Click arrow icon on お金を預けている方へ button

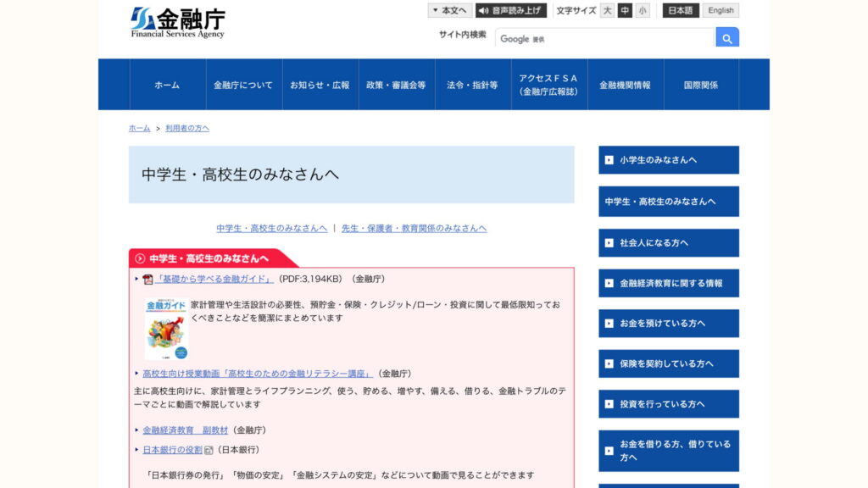609,324
